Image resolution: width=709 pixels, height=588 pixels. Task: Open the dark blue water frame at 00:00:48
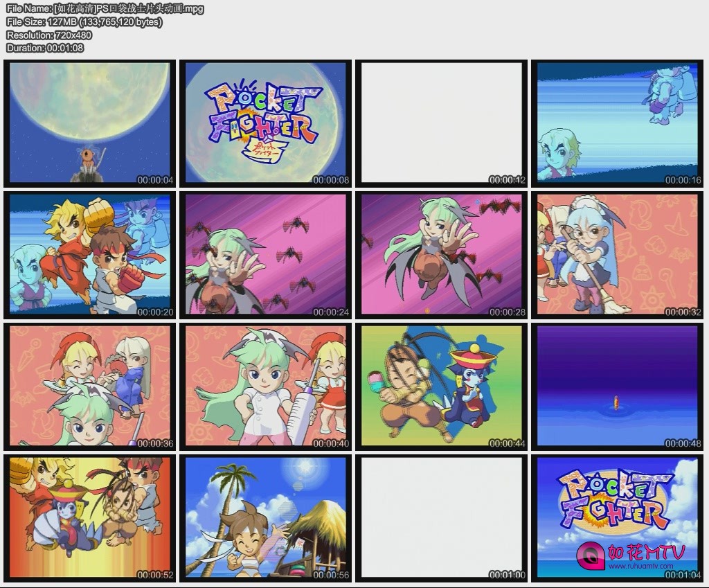coord(617,386)
